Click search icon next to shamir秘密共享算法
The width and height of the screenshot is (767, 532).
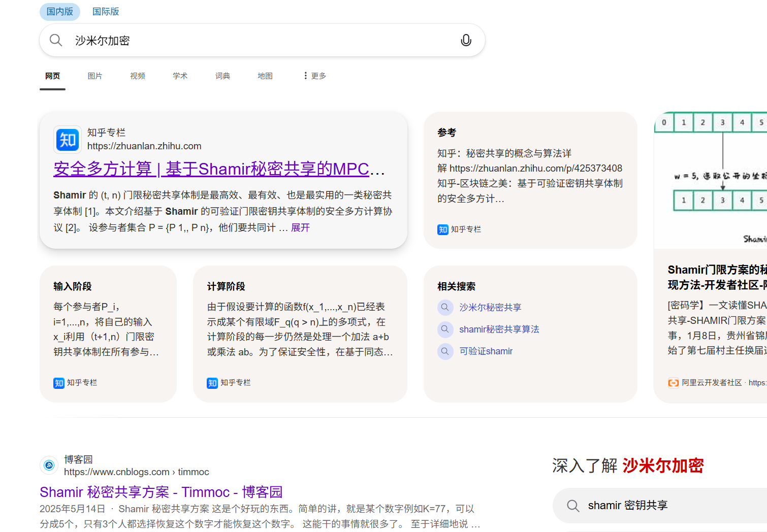click(x=445, y=329)
